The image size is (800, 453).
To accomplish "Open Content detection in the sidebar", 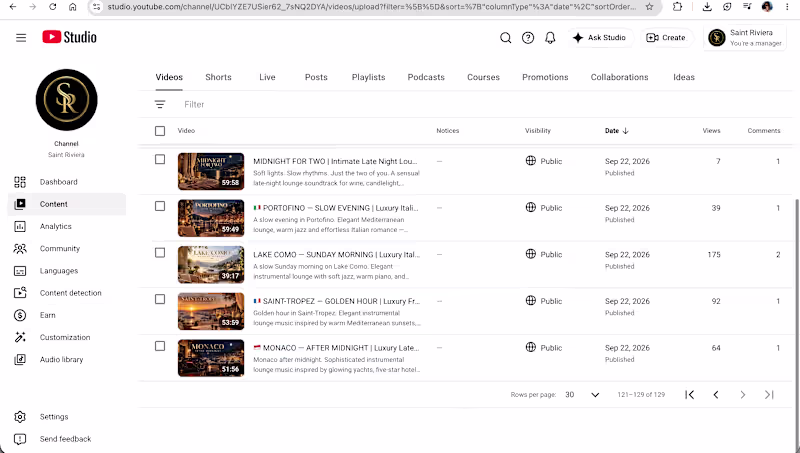I will tap(66, 293).
